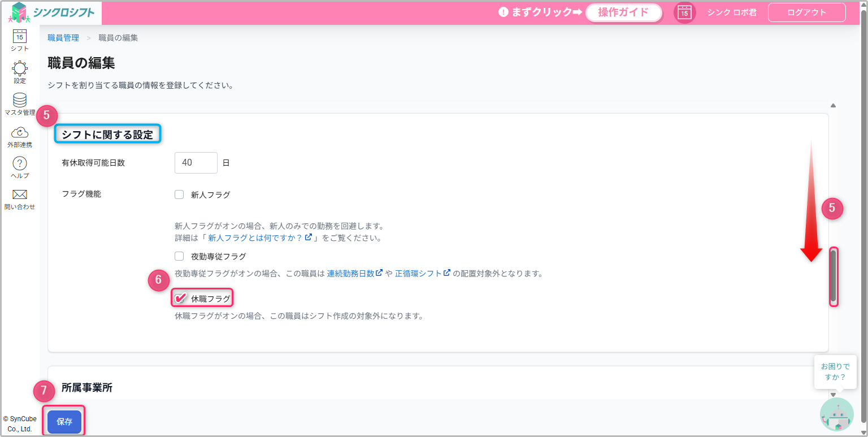Click the 保存 save button
868x437 pixels.
(x=64, y=422)
